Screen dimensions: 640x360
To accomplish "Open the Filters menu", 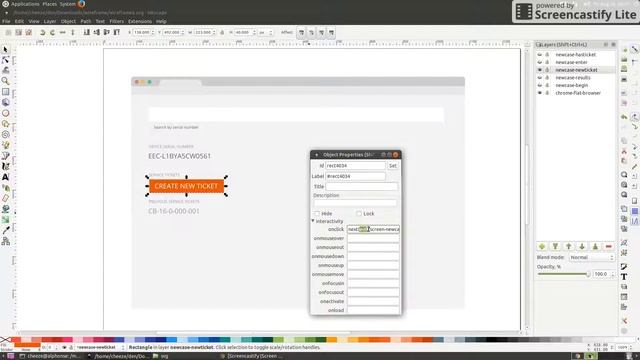I will [116, 21].
